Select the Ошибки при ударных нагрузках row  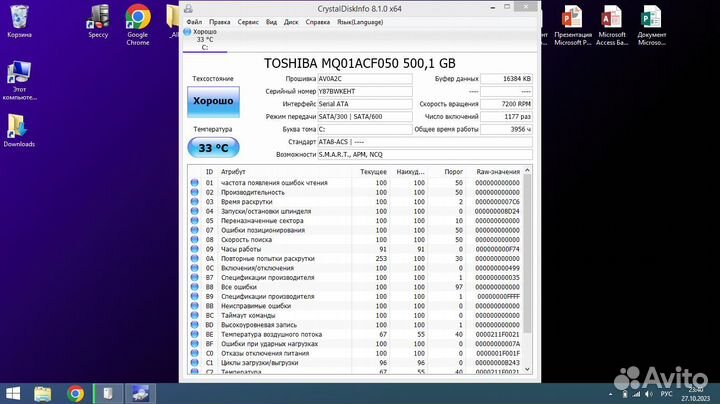click(355, 344)
